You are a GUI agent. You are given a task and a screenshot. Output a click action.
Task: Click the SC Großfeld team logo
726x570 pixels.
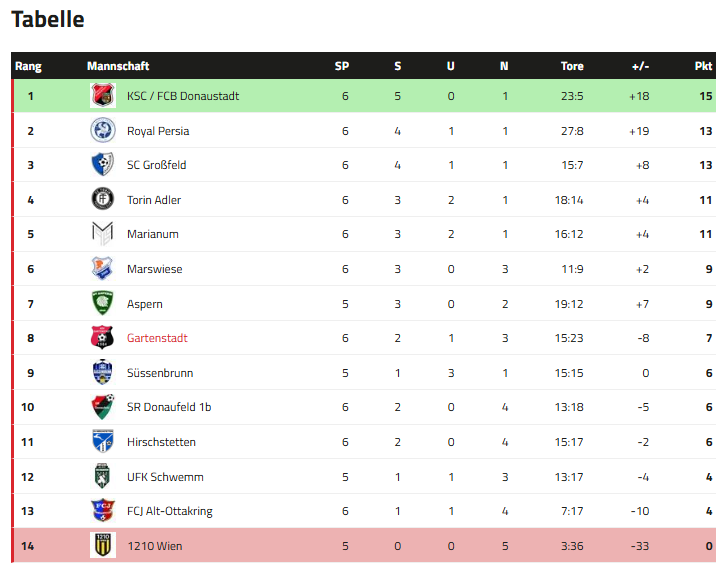(x=103, y=165)
